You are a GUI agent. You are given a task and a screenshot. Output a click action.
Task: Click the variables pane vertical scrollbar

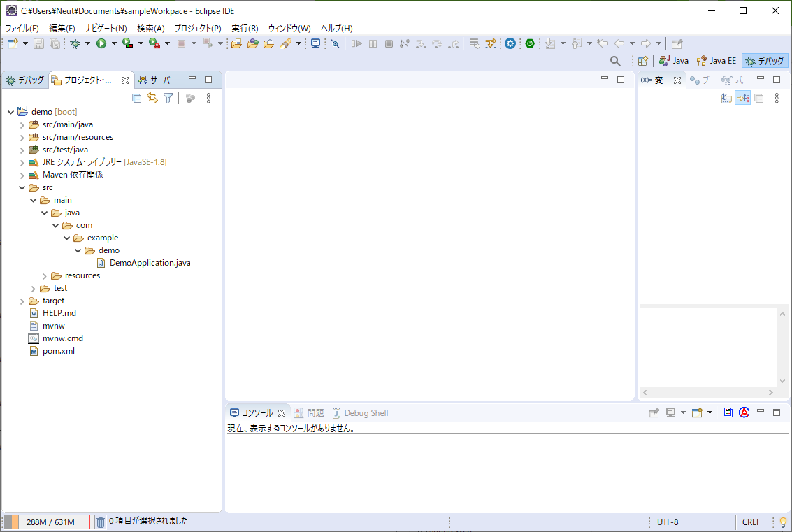click(782, 347)
